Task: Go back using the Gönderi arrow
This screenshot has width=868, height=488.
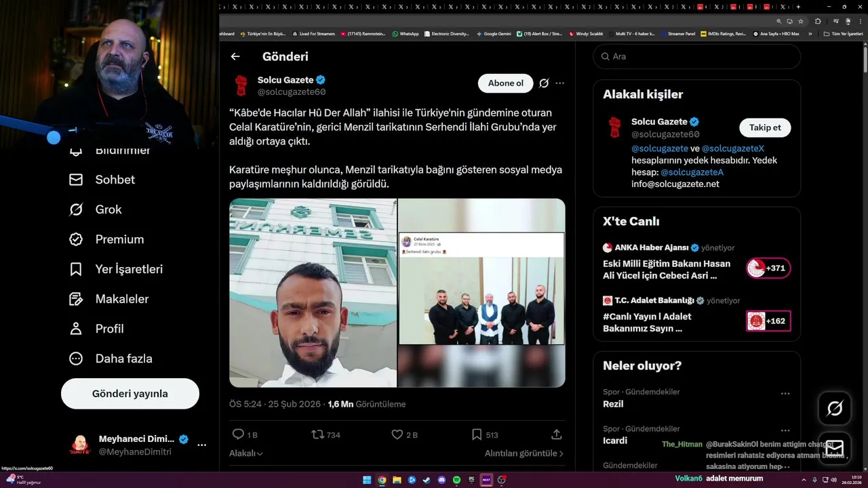Action: tap(235, 57)
